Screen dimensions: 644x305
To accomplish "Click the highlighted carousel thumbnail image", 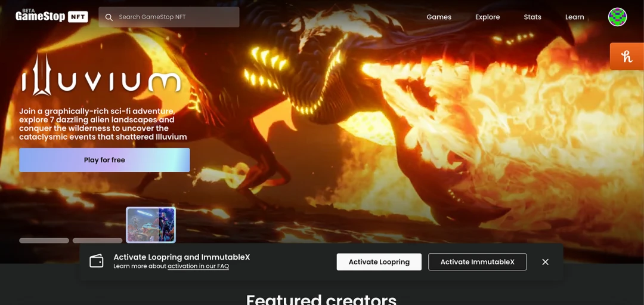I will 151,225.
